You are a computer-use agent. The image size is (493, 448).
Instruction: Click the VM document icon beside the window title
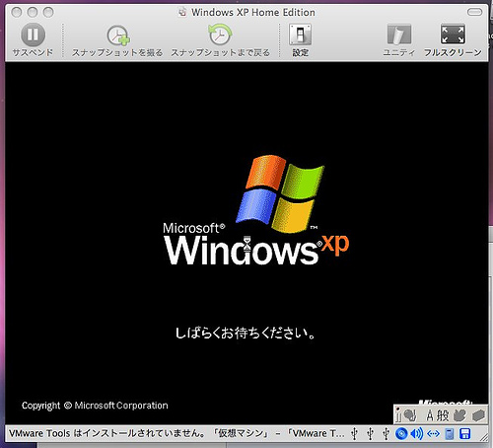tap(182, 13)
